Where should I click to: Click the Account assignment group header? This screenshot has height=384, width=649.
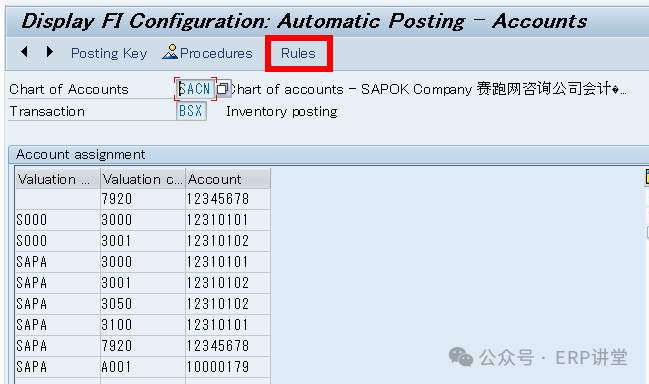pyautogui.click(x=81, y=154)
